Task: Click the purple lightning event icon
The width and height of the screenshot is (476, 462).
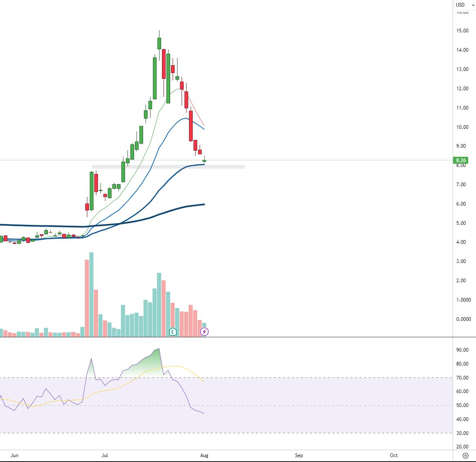Action: tap(204, 332)
